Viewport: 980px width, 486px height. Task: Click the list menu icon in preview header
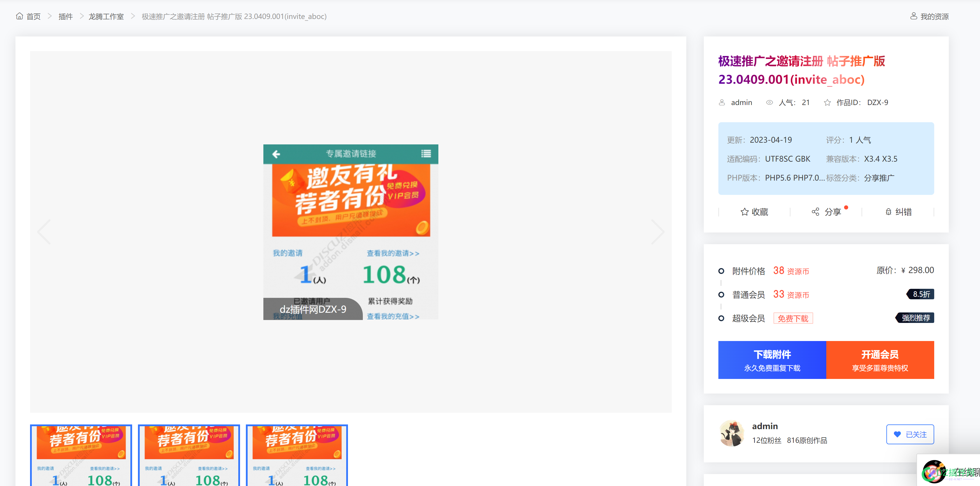pyautogui.click(x=426, y=153)
